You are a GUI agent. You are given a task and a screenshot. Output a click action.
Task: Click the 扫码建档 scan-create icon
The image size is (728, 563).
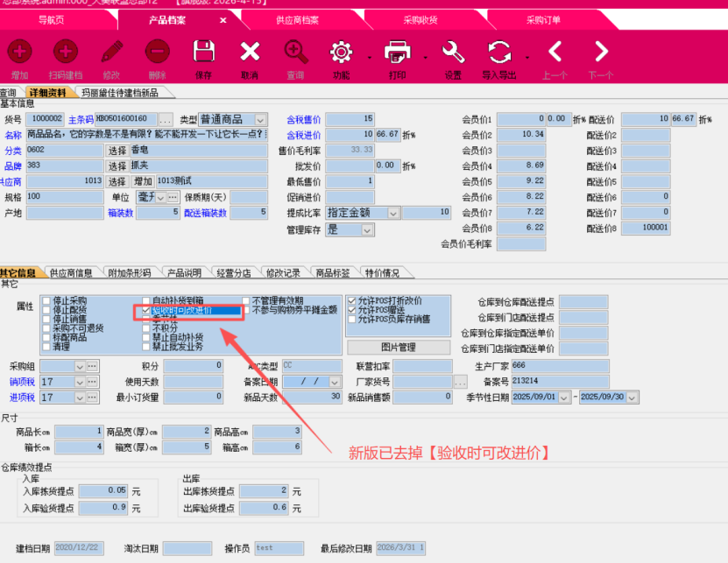coord(66,52)
